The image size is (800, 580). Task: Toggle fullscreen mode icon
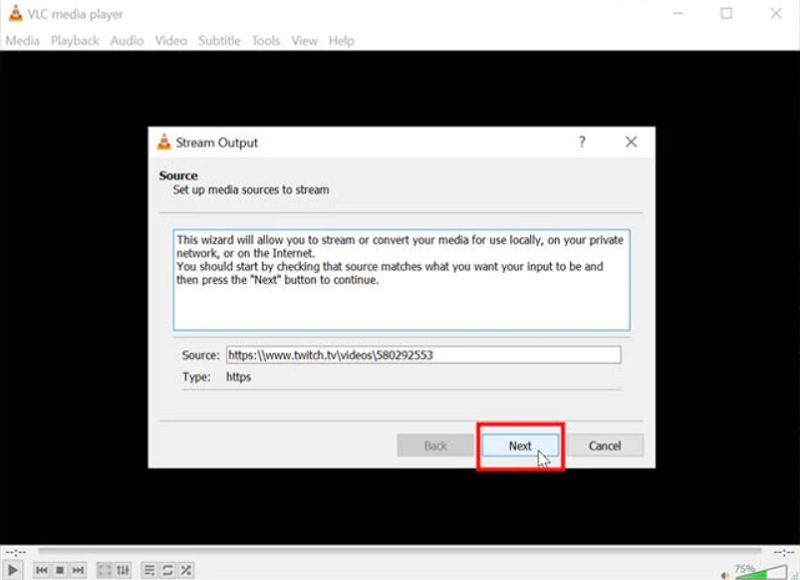103,569
